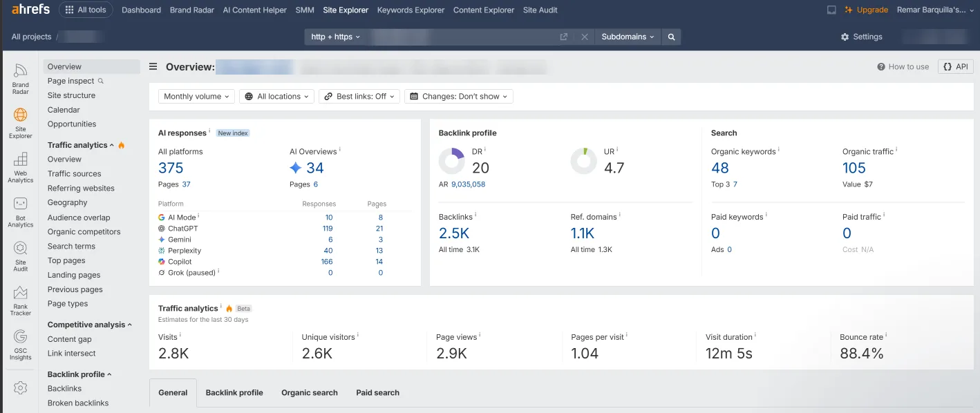Open Top pages in sidebar

point(66,260)
